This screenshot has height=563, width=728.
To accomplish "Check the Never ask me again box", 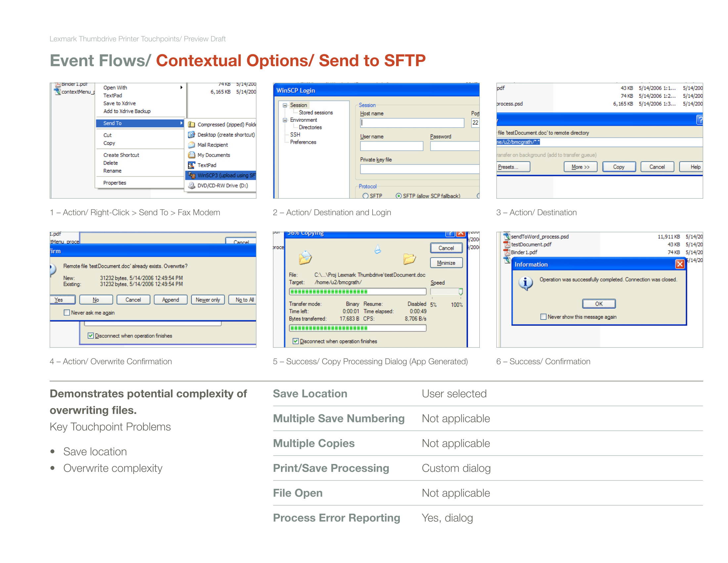I will (x=67, y=313).
